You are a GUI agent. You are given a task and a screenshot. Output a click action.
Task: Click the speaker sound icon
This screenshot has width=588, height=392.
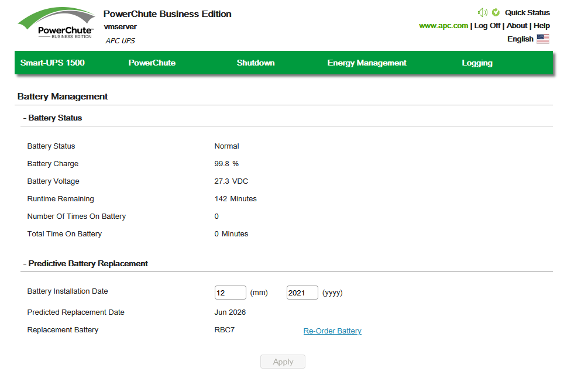click(483, 12)
